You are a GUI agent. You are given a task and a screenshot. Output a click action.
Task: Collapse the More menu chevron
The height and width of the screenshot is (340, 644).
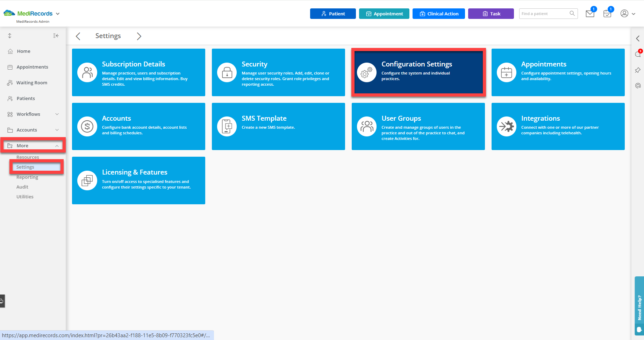click(x=57, y=146)
